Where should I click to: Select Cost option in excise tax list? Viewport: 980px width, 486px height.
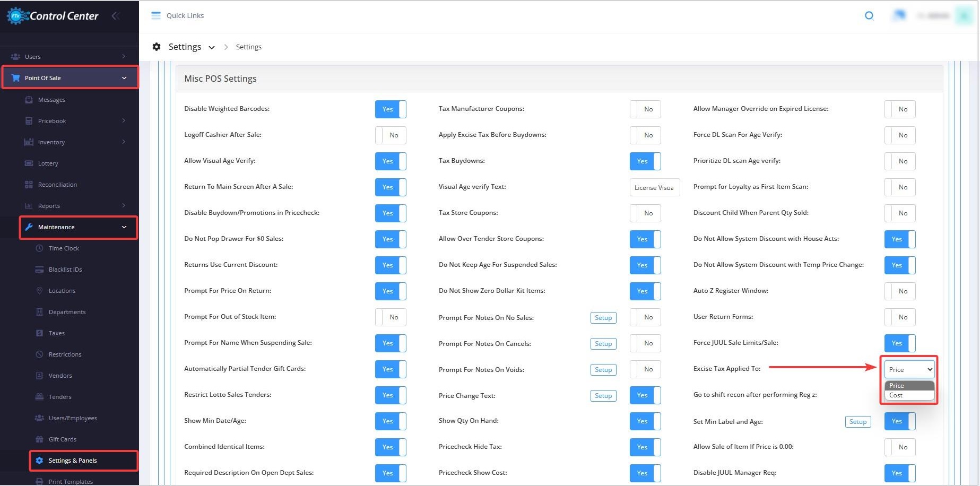(909, 395)
